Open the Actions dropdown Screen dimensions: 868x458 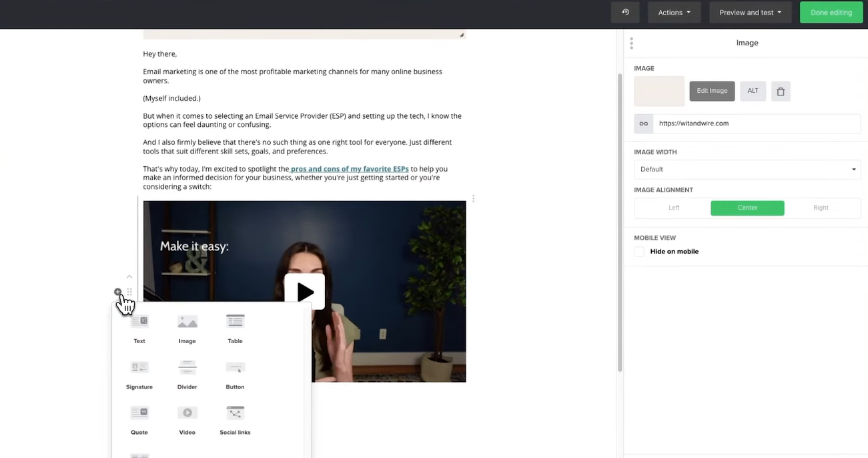(674, 12)
